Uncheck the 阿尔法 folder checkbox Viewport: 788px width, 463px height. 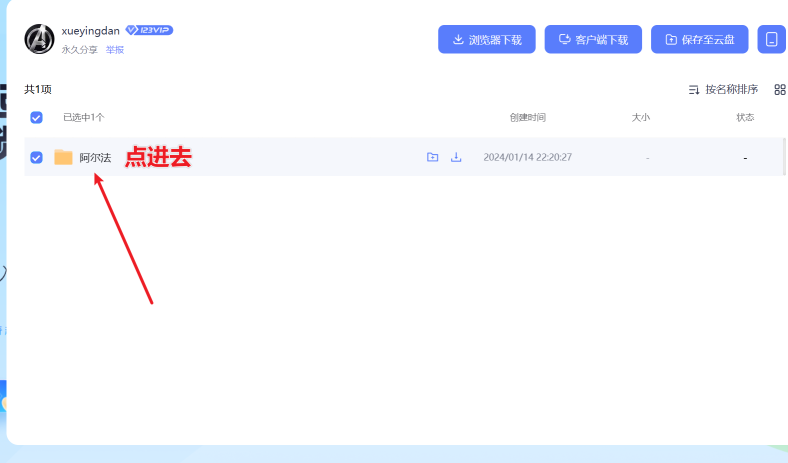37,157
